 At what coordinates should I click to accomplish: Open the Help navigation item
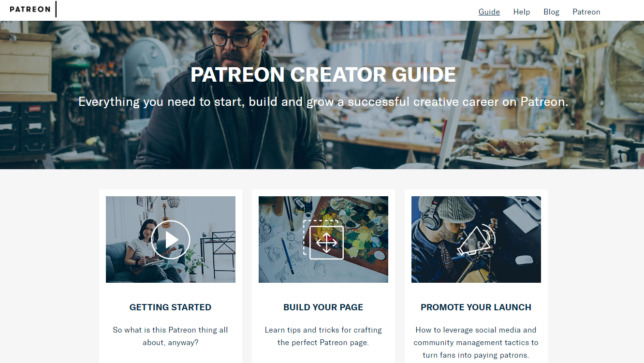[x=522, y=12]
